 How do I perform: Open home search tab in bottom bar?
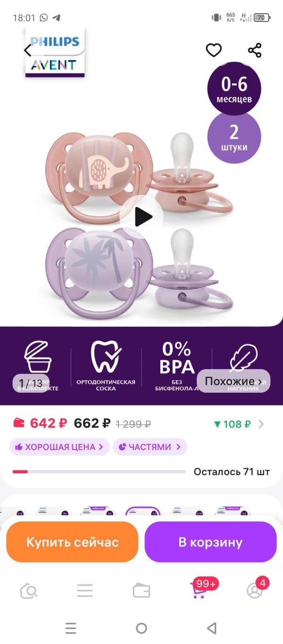[28, 591]
